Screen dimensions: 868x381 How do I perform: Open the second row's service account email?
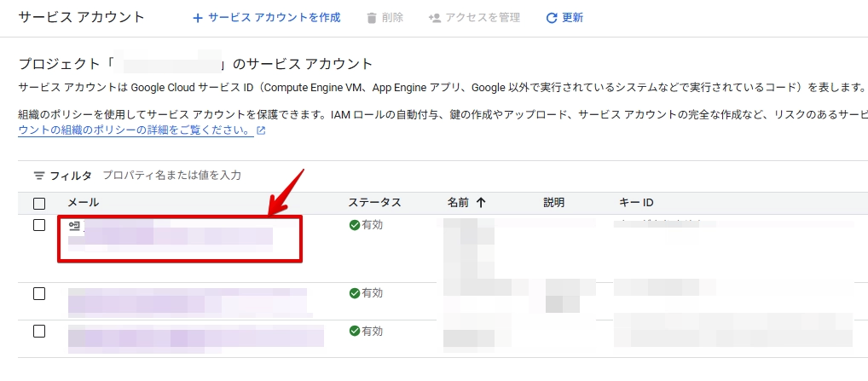188,302
